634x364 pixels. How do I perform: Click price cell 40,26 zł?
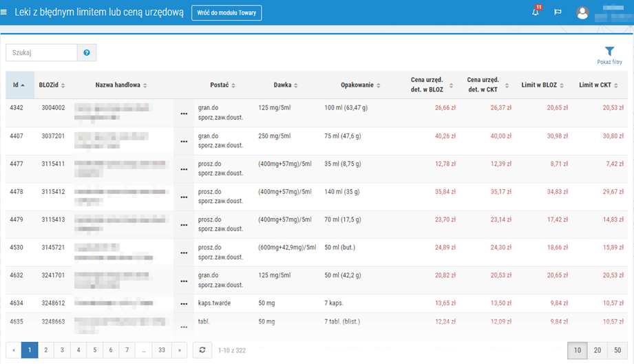[445, 136]
